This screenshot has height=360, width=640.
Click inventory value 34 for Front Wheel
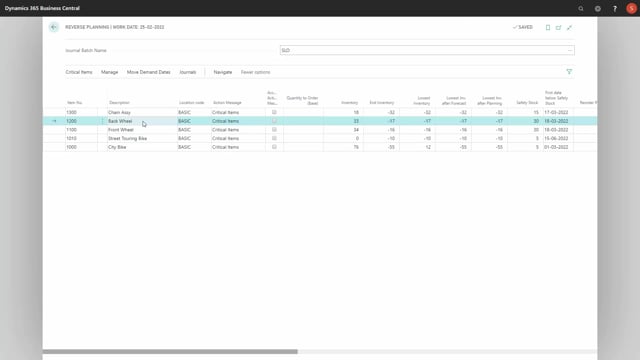tap(356, 129)
